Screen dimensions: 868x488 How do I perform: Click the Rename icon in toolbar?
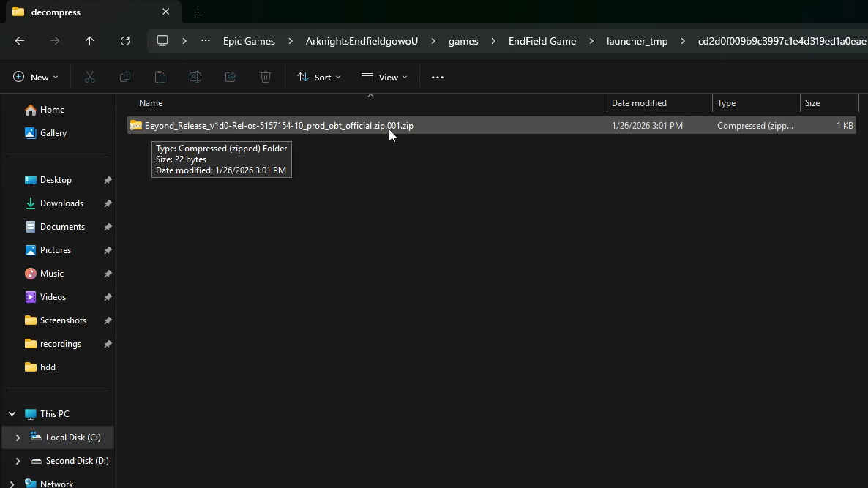(x=195, y=77)
